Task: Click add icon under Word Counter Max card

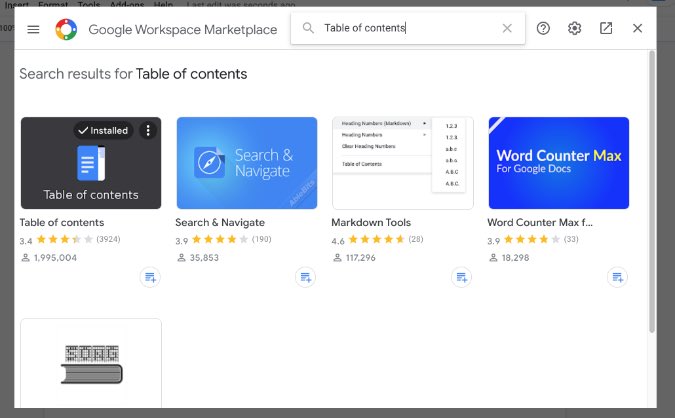Action: (x=617, y=277)
